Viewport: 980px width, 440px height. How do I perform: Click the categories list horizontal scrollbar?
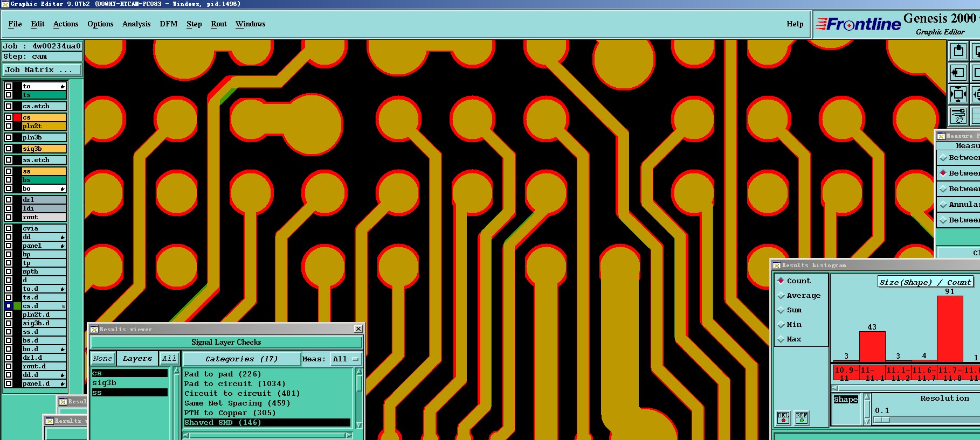click(268, 435)
